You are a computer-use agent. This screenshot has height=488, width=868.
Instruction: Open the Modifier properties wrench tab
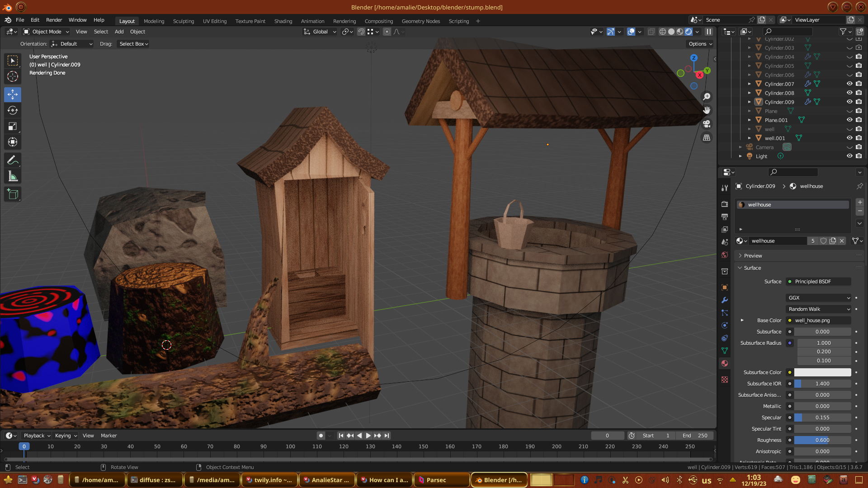725,300
